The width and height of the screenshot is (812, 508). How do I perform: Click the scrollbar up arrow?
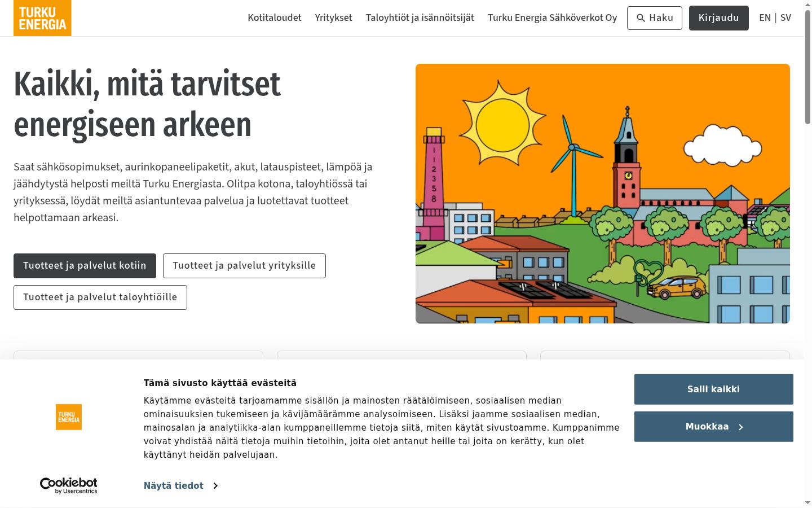(807, 5)
